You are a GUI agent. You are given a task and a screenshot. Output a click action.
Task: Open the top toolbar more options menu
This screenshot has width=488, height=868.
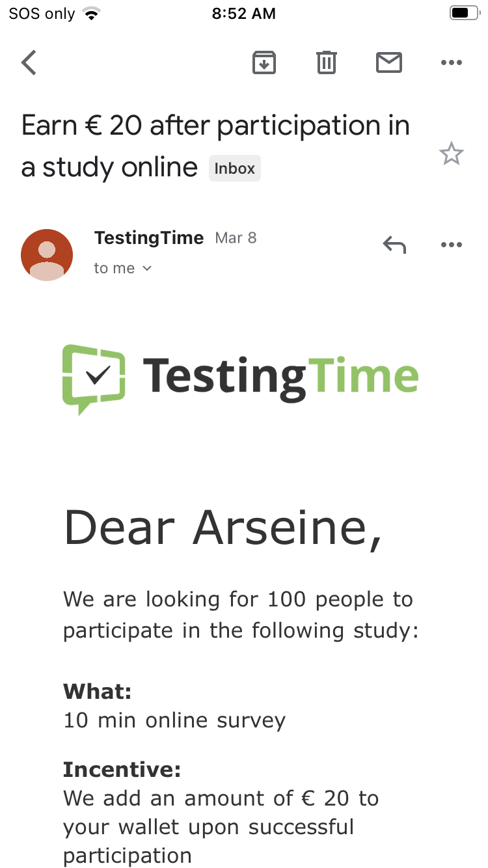[451, 63]
